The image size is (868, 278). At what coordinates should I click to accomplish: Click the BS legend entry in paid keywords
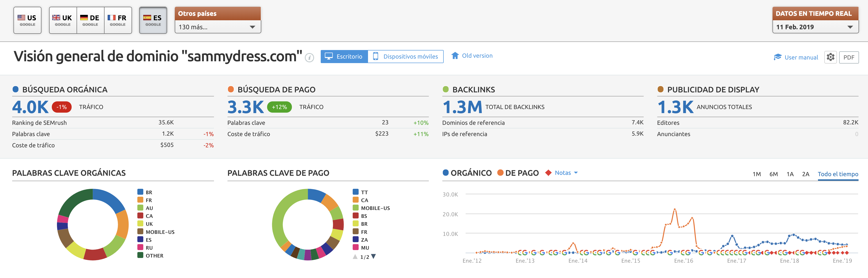tap(360, 216)
